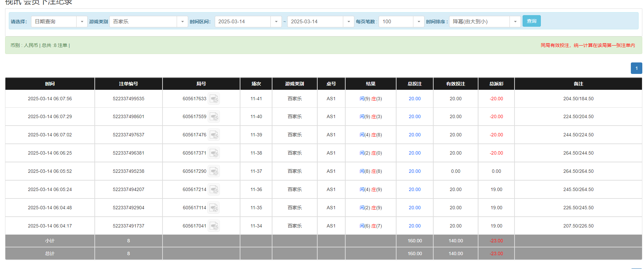This screenshot has width=644, height=269.
Task: Open video replay icon for round 605617633
Action: coord(214,99)
